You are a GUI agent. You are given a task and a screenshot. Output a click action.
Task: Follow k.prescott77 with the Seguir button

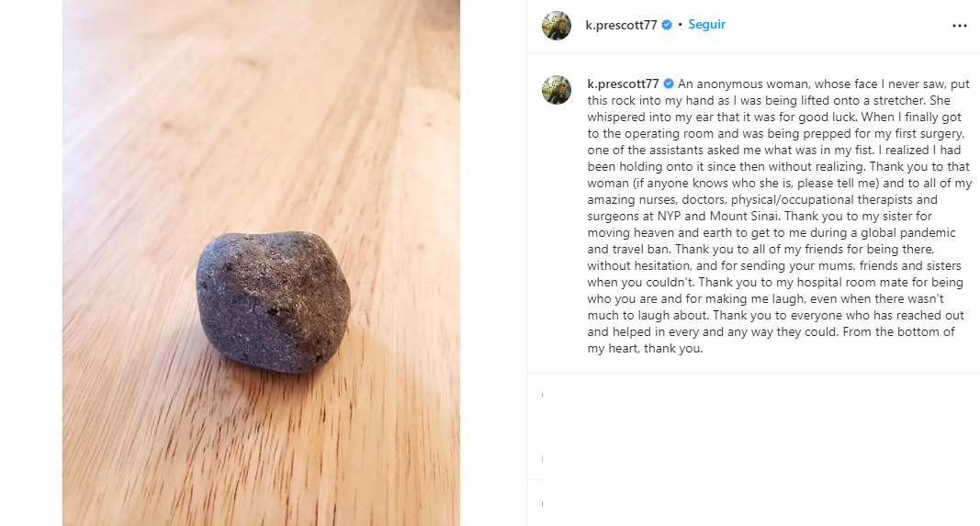coord(706,25)
